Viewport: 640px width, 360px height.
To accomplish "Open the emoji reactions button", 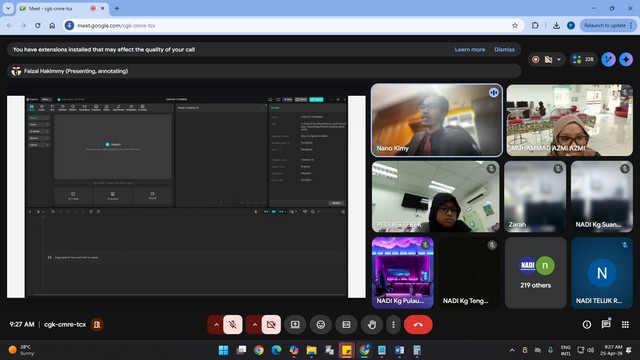I will tap(321, 324).
